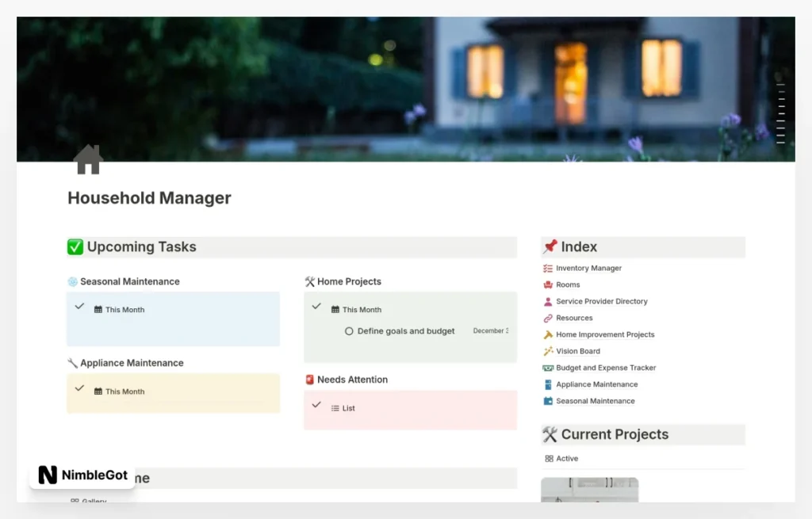Click the December date on task row

(490, 330)
